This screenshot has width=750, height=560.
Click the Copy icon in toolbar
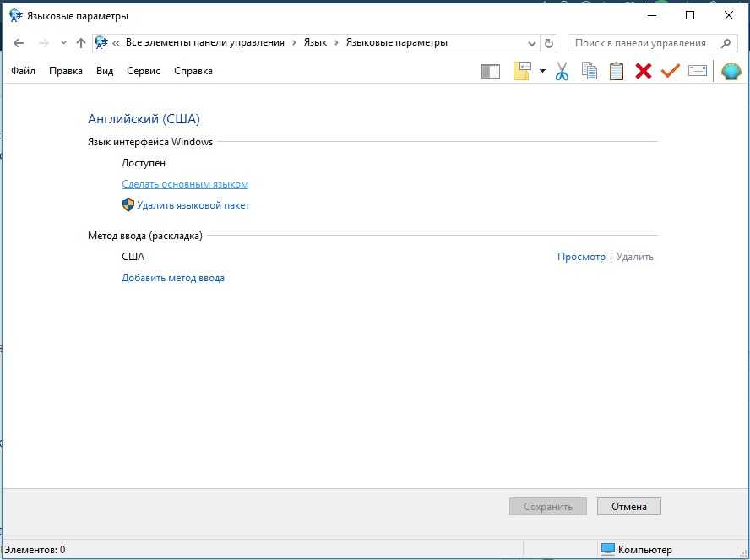590,72
